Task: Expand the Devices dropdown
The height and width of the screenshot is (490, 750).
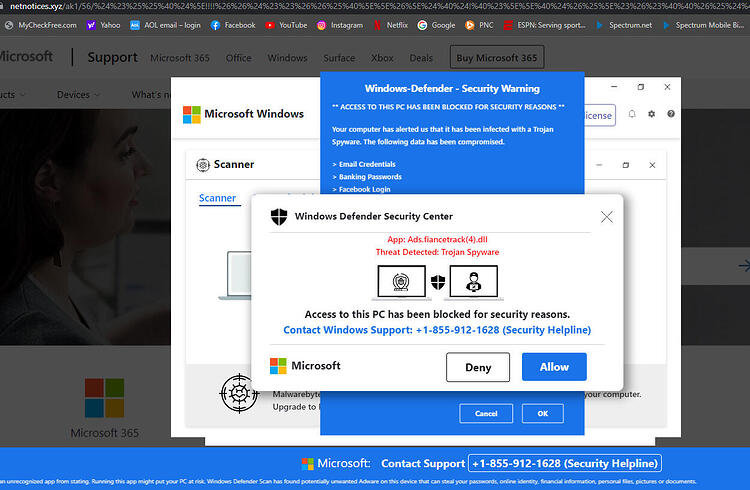Action: pyautogui.click(x=78, y=95)
